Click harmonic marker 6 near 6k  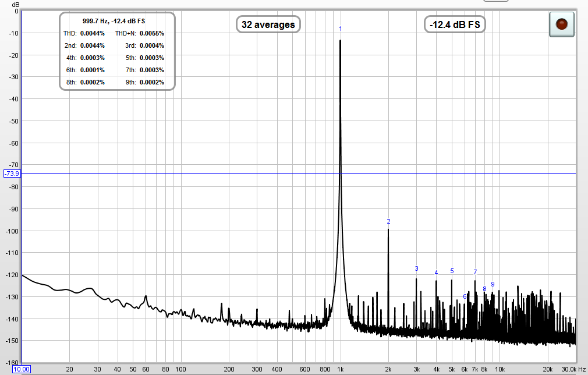[x=465, y=296]
